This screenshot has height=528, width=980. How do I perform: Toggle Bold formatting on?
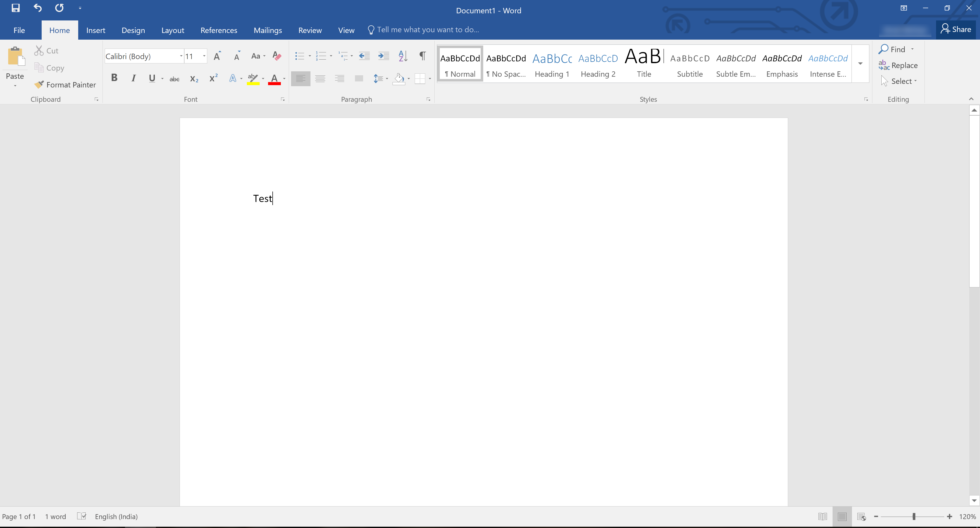pos(114,78)
